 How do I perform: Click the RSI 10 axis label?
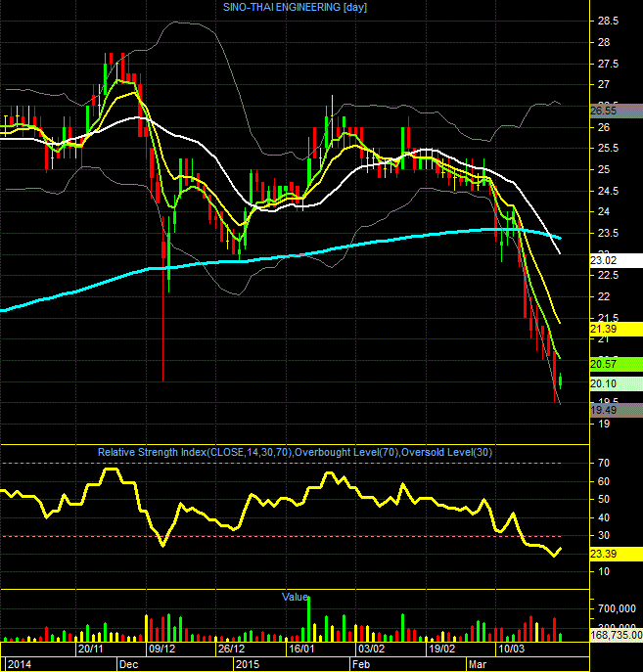click(x=604, y=571)
